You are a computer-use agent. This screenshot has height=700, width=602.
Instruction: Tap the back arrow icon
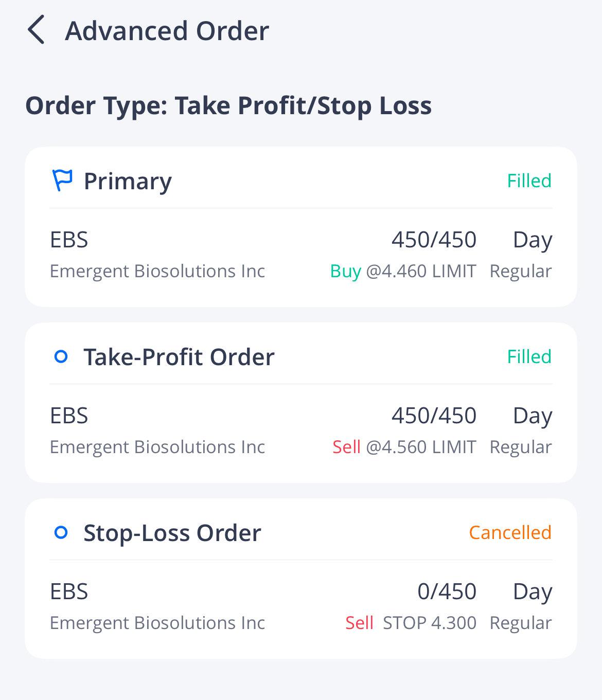36,30
